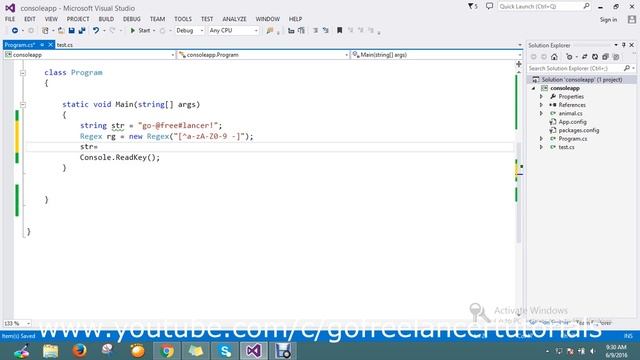Click the Solution Explorer Home icon
This screenshot has height=360, width=640.
tap(554, 57)
